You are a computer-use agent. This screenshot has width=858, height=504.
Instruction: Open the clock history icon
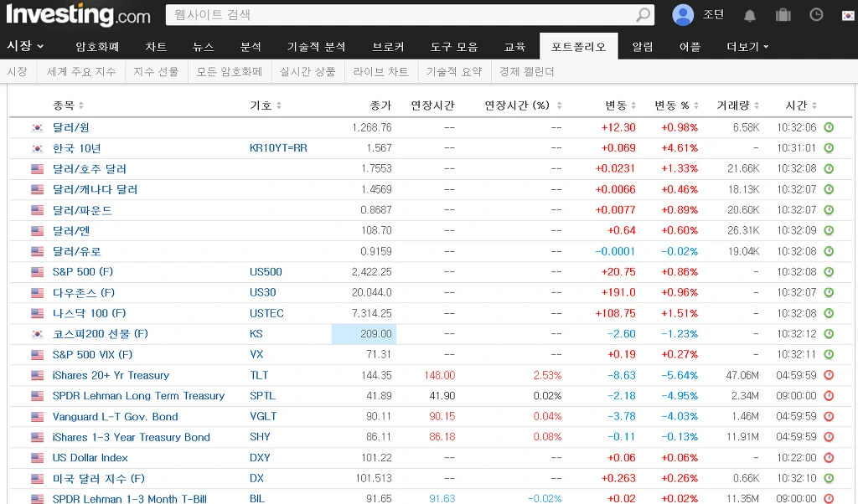pyautogui.click(x=816, y=15)
